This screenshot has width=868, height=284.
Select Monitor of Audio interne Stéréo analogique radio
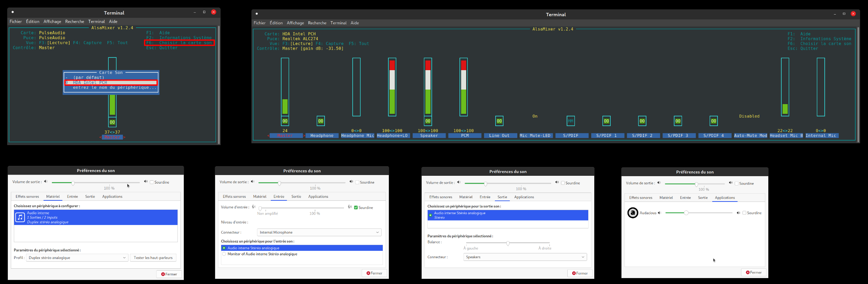pyautogui.click(x=224, y=254)
